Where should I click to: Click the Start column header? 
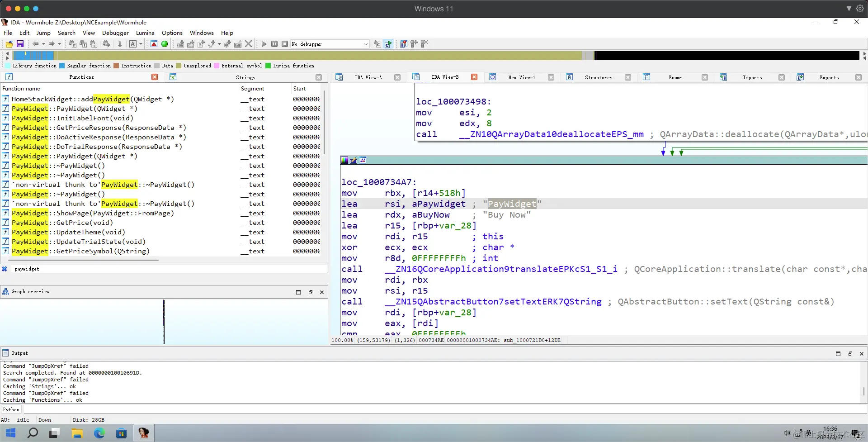[x=306, y=89]
